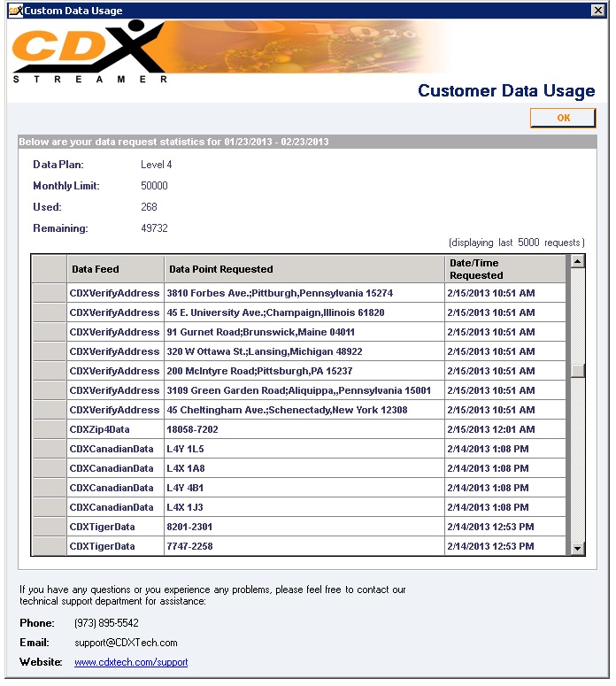
Task: Click the displaying last 5000 requests note
Action: click(x=517, y=243)
